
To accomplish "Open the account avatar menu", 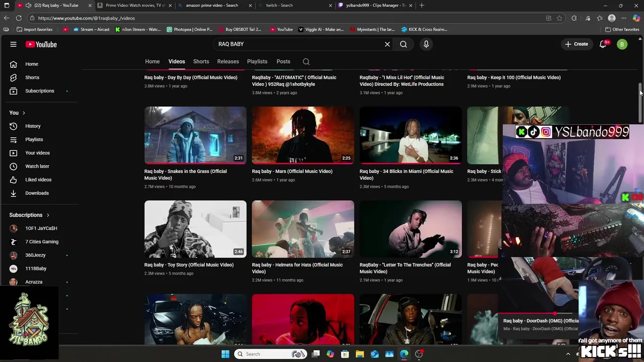I will tap(622, 44).
